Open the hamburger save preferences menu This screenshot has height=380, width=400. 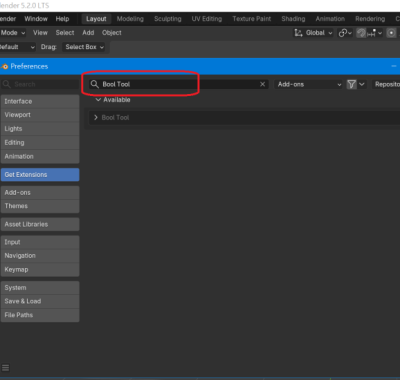click(6, 368)
